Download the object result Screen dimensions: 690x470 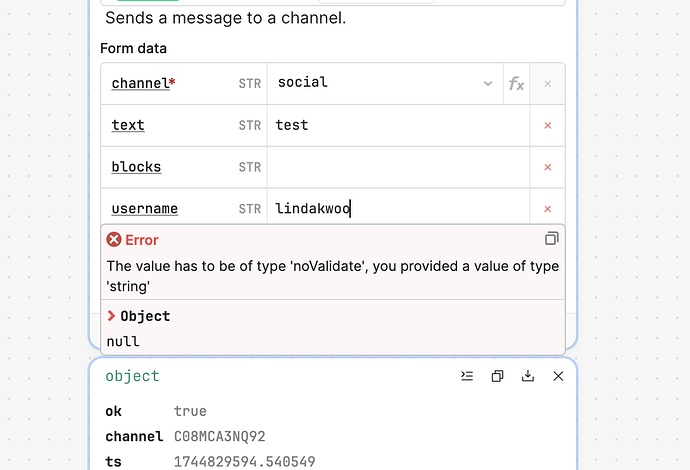[x=528, y=376]
